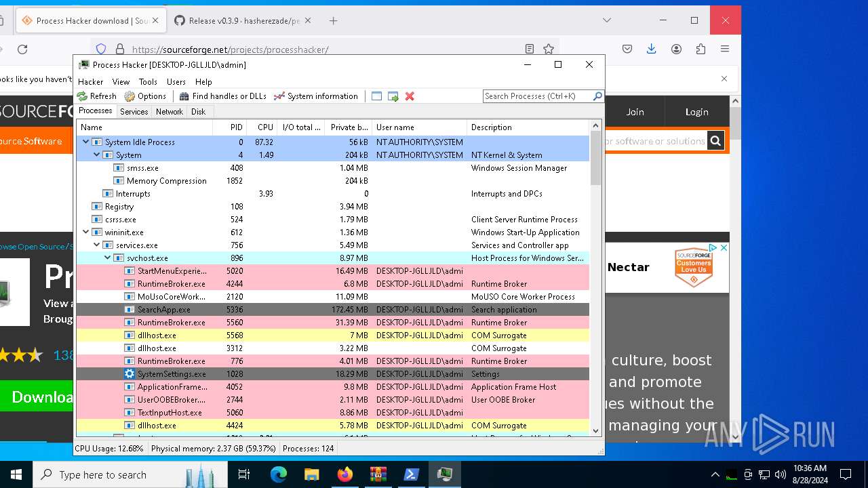Screen dimensions: 868x488
Task: Open the notification center icon
Action: 846,474
